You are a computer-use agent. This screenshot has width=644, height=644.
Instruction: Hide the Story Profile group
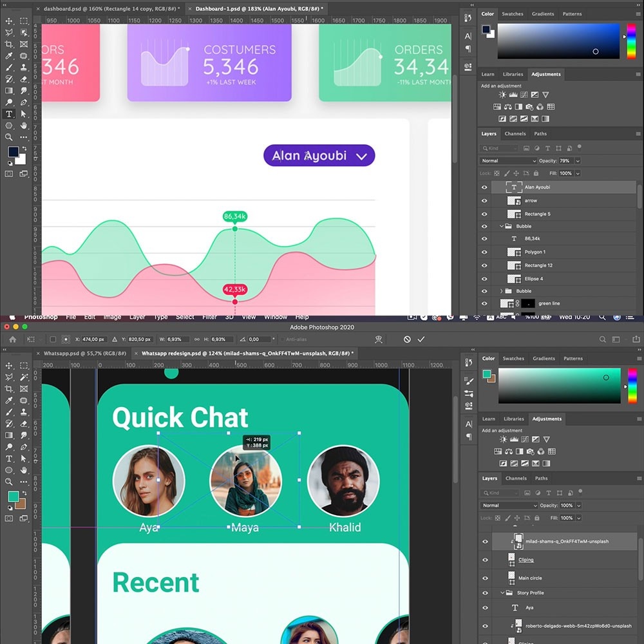[x=485, y=593]
